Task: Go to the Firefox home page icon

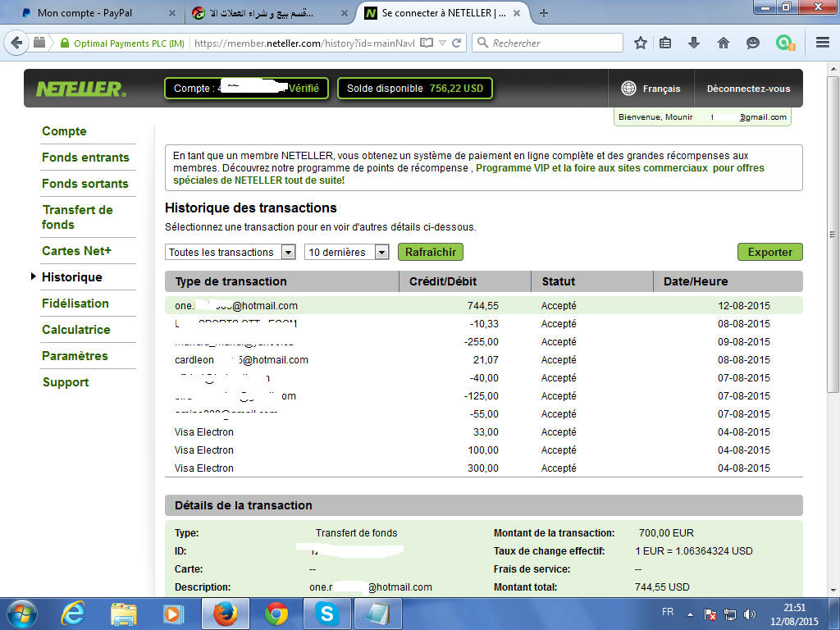Action: coord(724,43)
